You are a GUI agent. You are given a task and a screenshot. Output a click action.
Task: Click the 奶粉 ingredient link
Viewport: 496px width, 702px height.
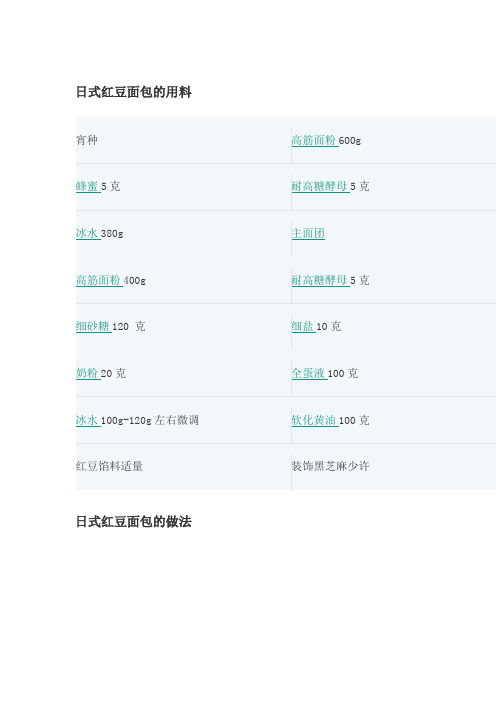[88, 373]
